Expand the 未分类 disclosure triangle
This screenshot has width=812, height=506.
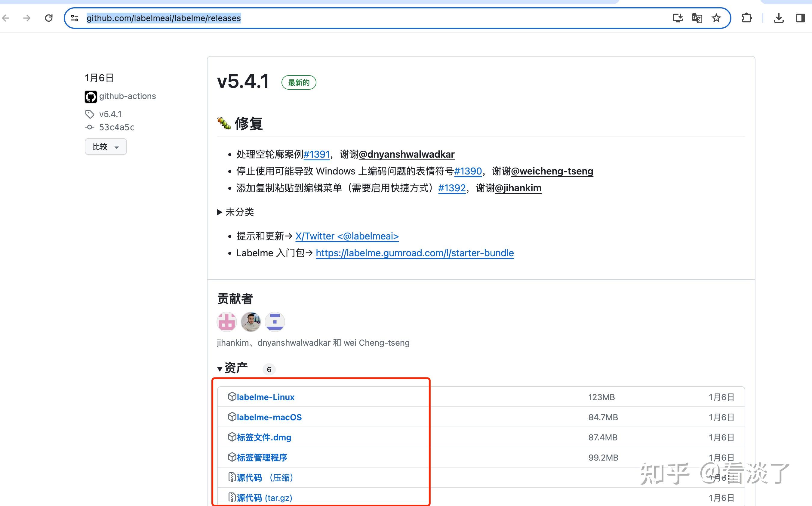220,212
